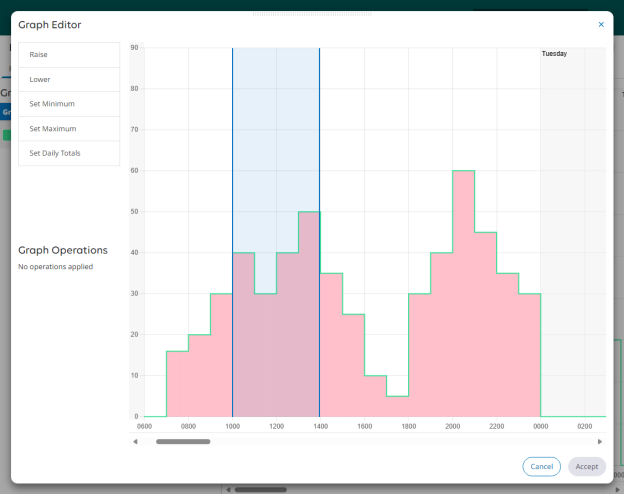The image size is (624, 494).
Task: Click the graph scrollbar right arrow
Action: pyautogui.click(x=600, y=441)
